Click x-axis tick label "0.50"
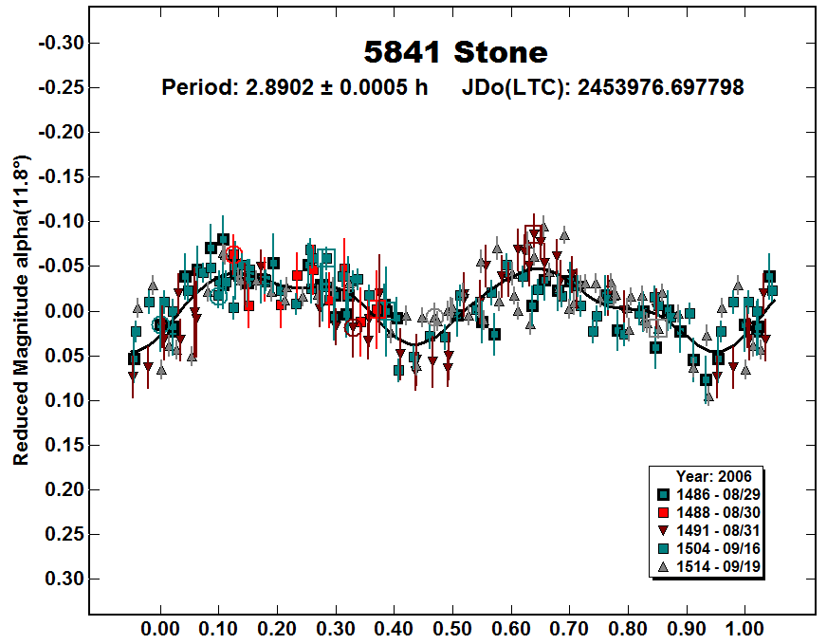 click(452, 629)
